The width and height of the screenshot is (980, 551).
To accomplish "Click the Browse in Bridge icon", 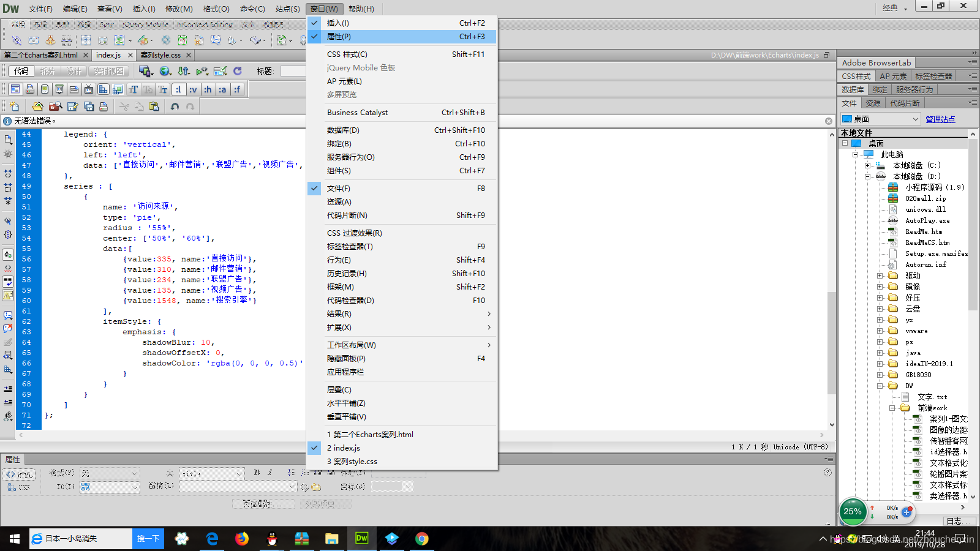I will click(x=56, y=107).
